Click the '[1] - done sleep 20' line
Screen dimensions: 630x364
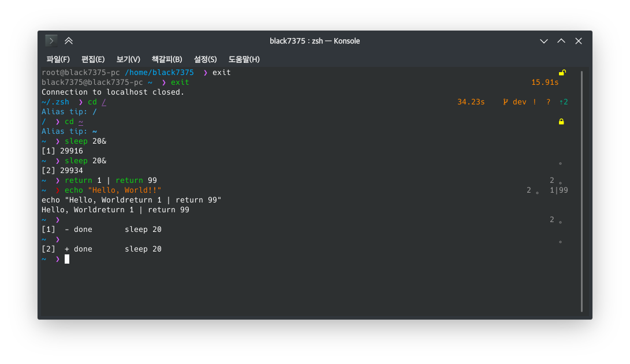pyautogui.click(x=102, y=230)
